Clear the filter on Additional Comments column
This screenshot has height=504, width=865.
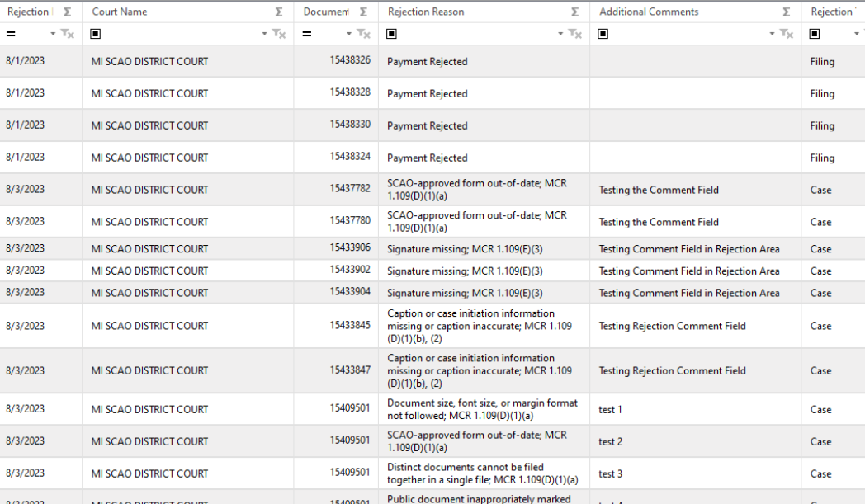tap(788, 34)
